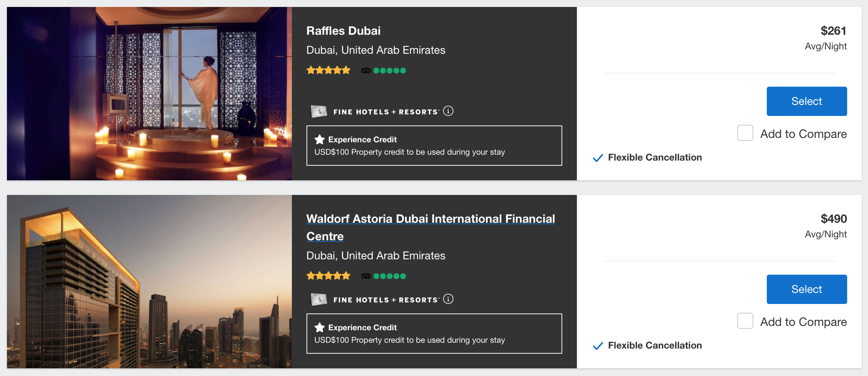Image resolution: width=868 pixels, height=376 pixels.
Task: Click the Amex card icon in Raffles Dubai card
Action: pos(319,111)
